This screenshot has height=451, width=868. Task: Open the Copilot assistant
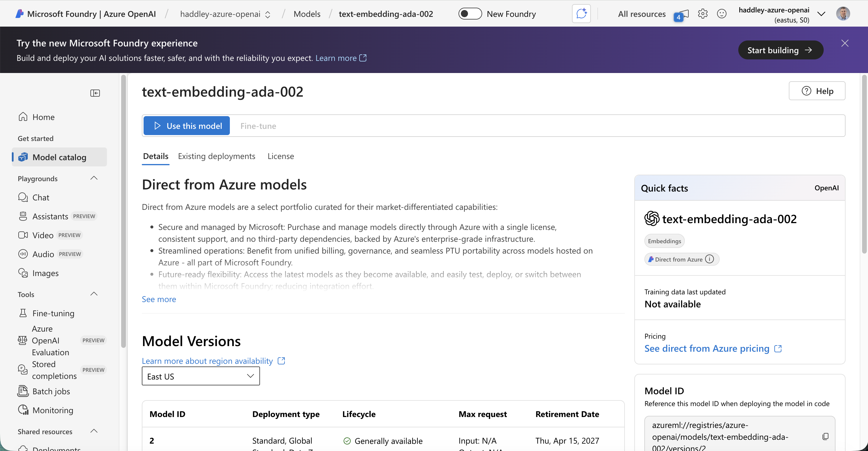coord(581,14)
